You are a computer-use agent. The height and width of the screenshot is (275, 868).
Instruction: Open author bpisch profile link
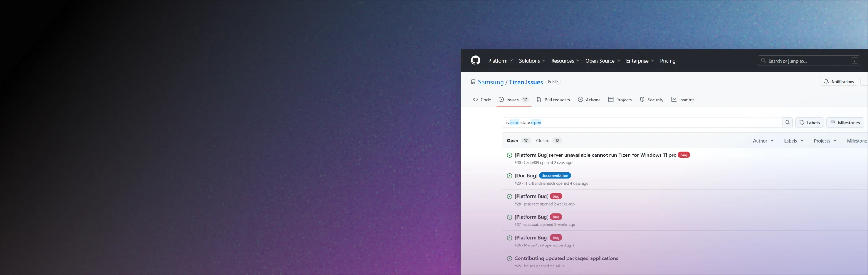(x=529, y=266)
